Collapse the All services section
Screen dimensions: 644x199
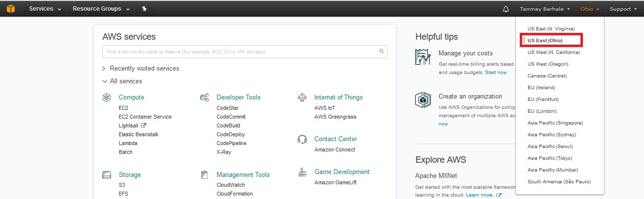click(x=122, y=81)
